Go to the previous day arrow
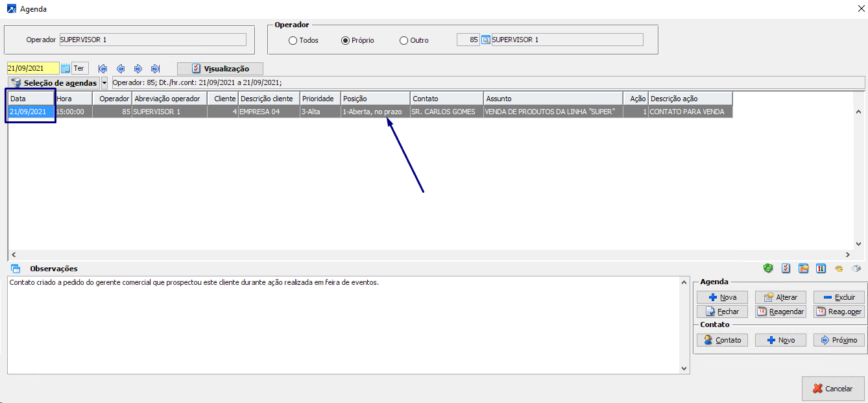The image size is (868, 403). pyautogui.click(x=121, y=69)
